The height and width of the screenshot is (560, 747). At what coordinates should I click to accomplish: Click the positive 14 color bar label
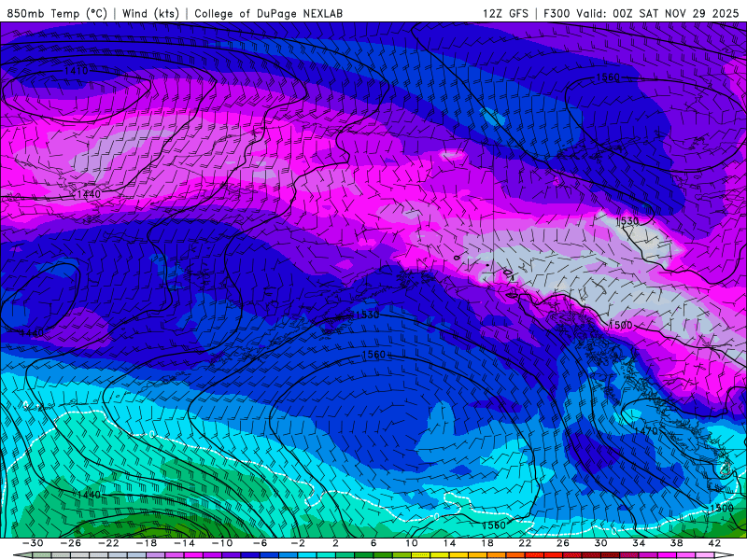tap(449, 543)
